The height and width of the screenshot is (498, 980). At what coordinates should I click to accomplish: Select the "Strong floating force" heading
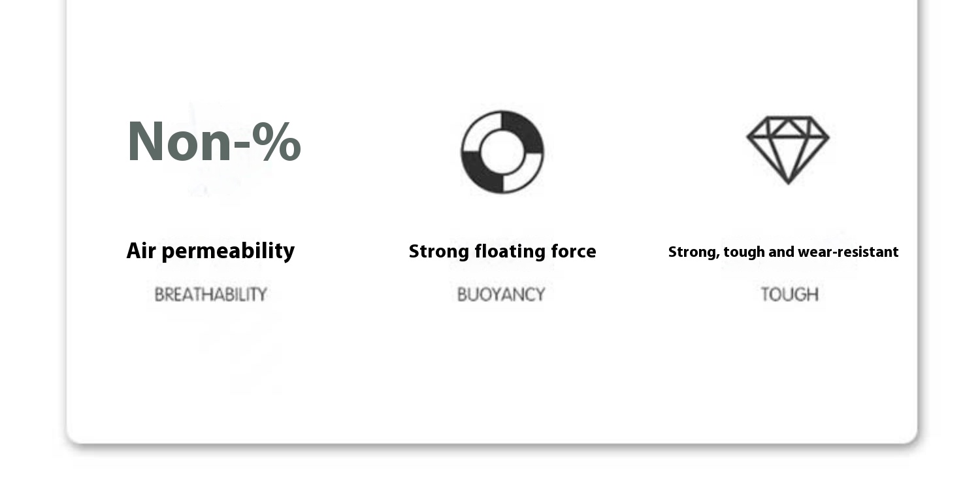tap(502, 252)
